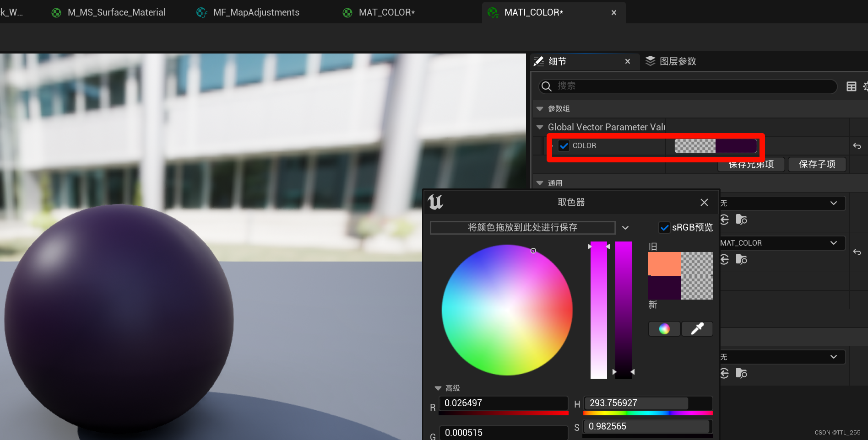Click the saved colors drop area

pos(522,227)
